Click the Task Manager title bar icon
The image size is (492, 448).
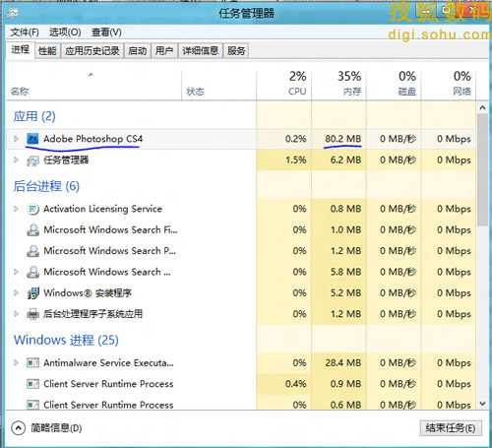pyautogui.click(x=13, y=14)
